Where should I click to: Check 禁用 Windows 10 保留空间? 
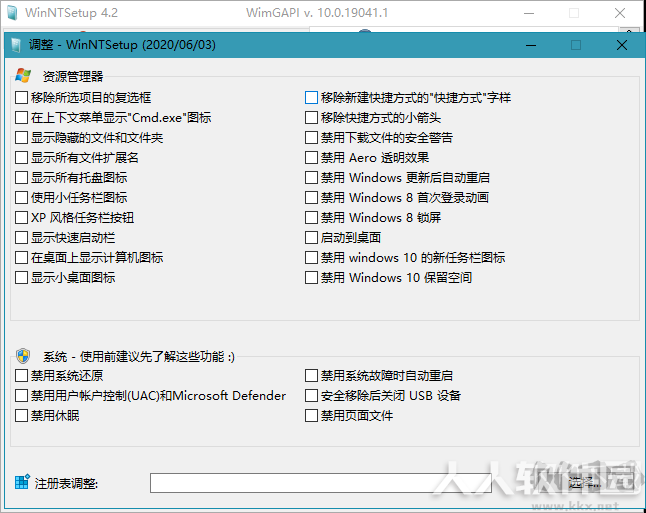click(x=311, y=278)
